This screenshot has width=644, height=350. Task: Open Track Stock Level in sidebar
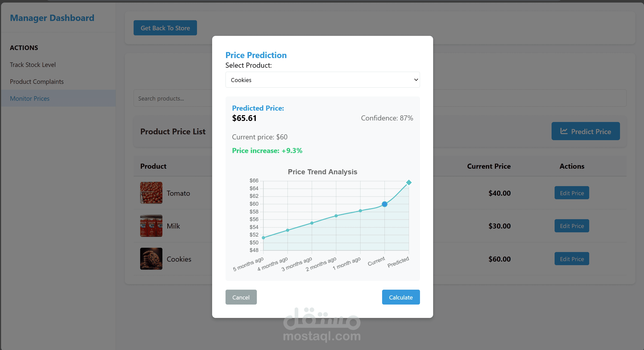[x=33, y=65]
